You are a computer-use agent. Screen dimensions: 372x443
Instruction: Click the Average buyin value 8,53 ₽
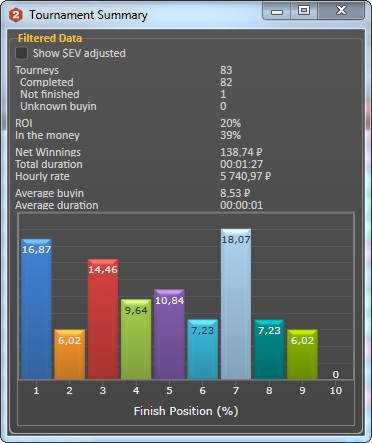235,193
